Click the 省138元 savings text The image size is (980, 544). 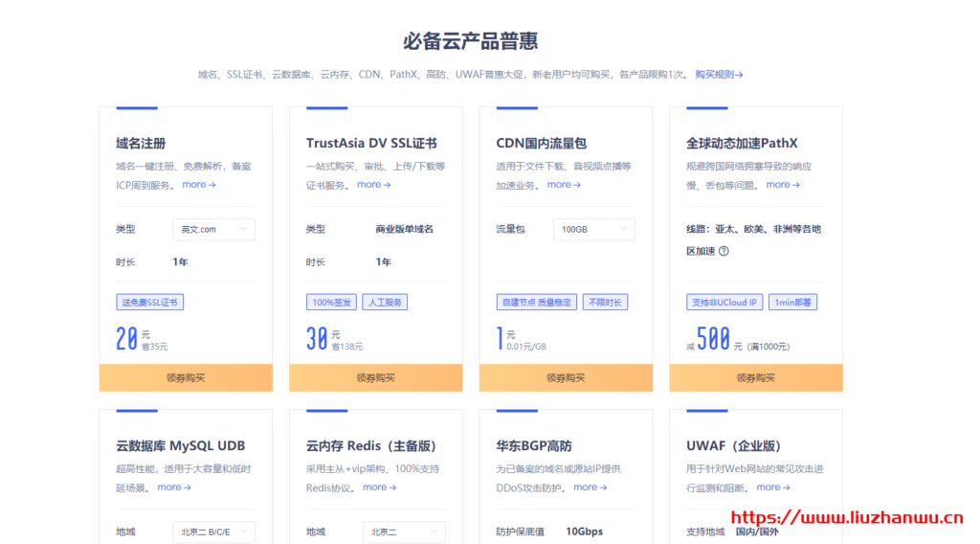346,347
